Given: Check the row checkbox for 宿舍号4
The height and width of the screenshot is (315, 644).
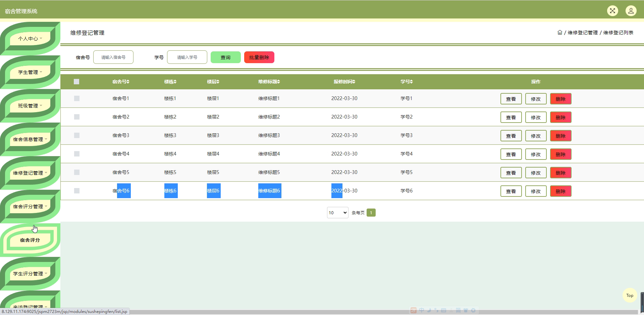Looking at the screenshot, I should [77, 154].
